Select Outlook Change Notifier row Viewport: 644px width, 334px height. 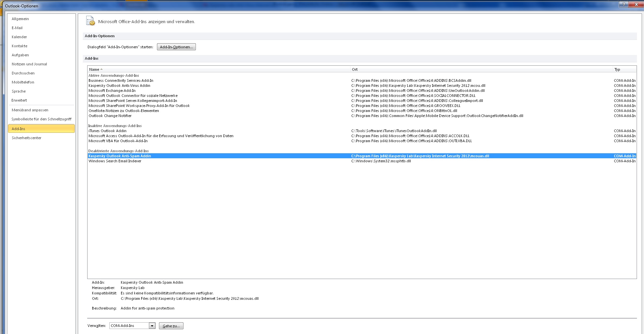click(362, 116)
